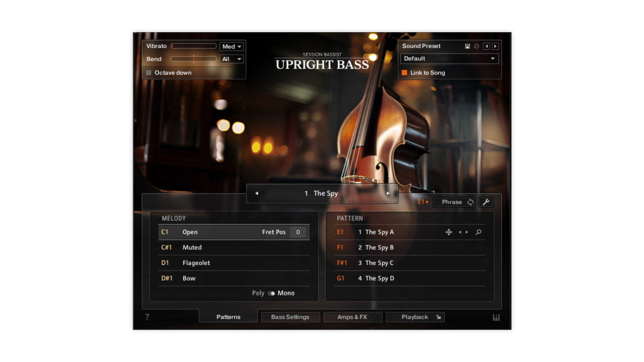Click the delete preset circle-slash icon
The height and width of the screenshot is (362, 644).
[x=476, y=46]
